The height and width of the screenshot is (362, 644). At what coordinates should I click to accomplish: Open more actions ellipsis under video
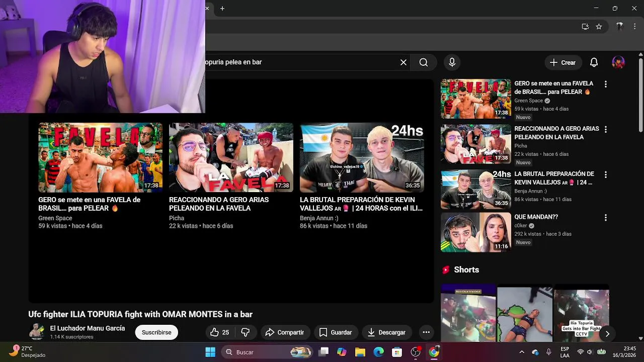pyautogui.click(x=426, y=332)
